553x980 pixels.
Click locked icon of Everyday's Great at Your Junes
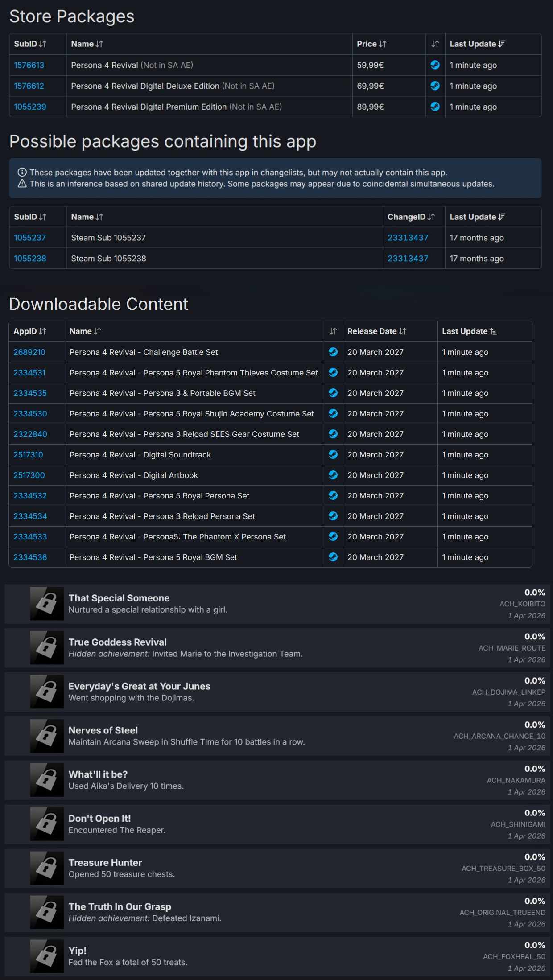[x=47, y=692]
